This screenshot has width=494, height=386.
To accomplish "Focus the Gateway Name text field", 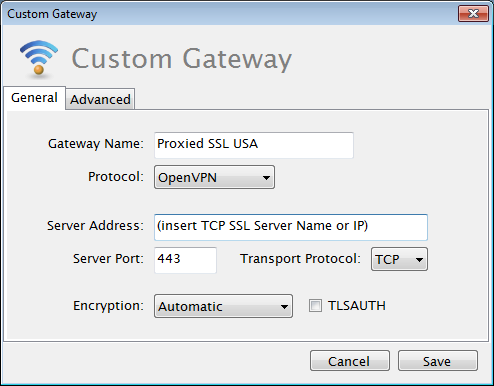I will click(254, 145).
